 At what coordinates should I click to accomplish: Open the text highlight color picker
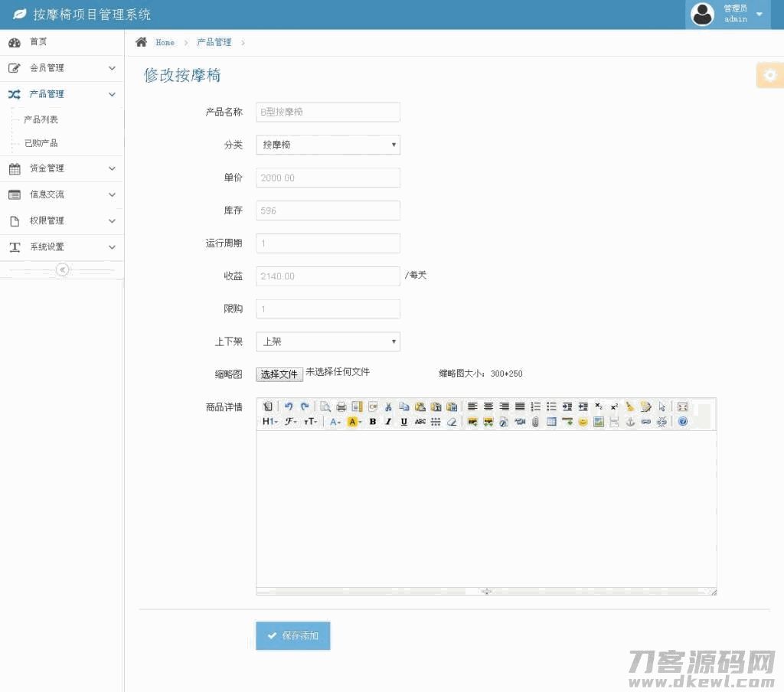354,422
